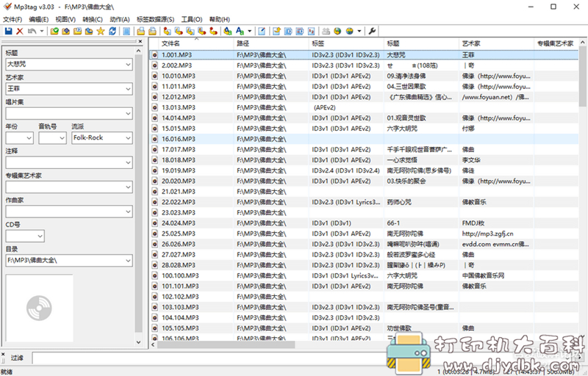Click the yellow star favorites icon

tap(101, 31)
